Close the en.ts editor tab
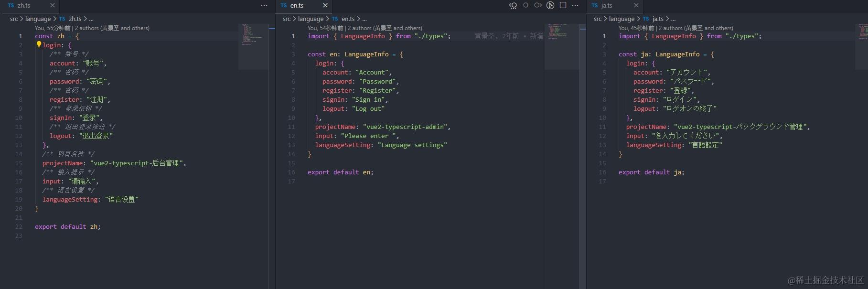 pos(325,5)
